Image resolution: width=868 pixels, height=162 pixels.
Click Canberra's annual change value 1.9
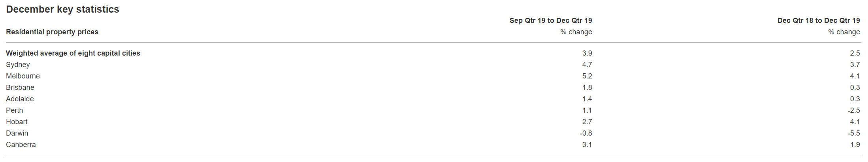(x=855, y=145)
